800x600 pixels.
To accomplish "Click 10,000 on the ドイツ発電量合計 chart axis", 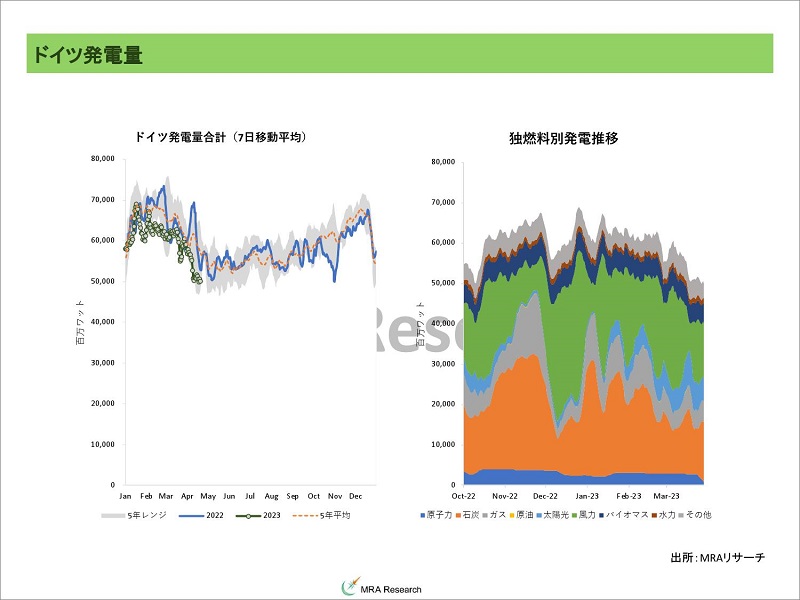I will [103, 444].
